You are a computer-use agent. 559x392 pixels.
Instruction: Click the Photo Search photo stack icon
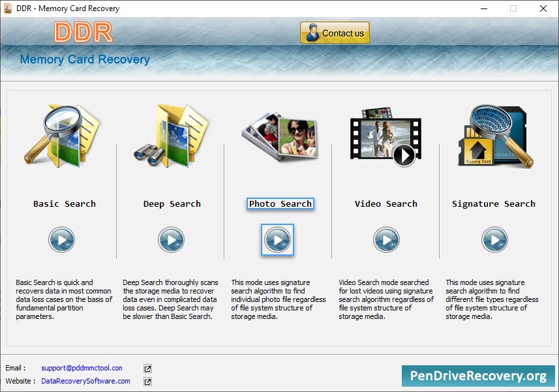tap(279, 136)
